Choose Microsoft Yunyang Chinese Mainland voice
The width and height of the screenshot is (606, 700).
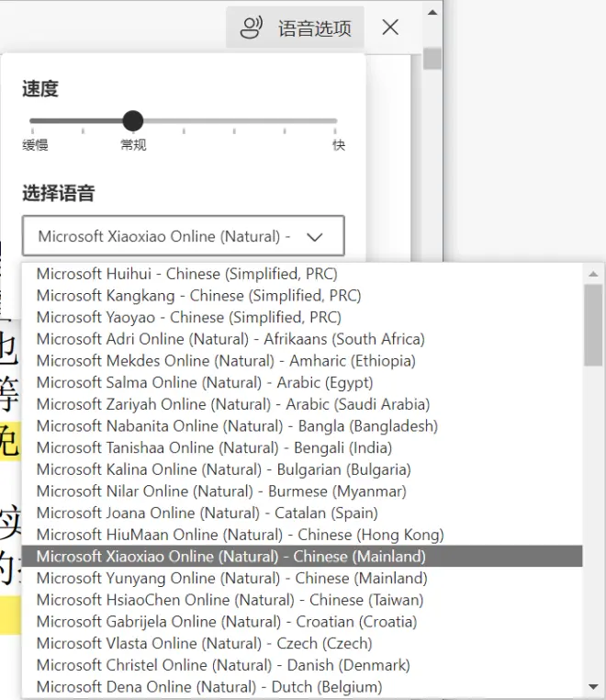302,578
